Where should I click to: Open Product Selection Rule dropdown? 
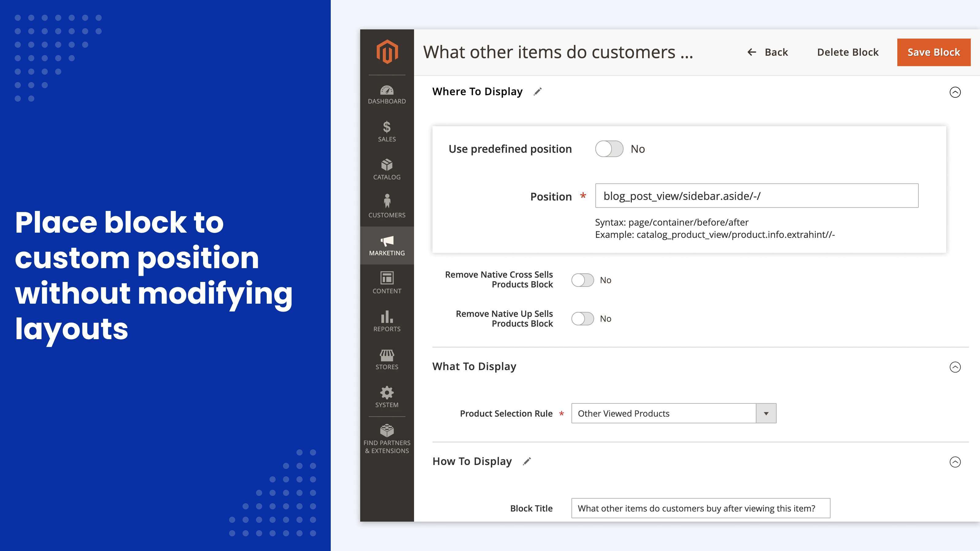click(673, 413)
